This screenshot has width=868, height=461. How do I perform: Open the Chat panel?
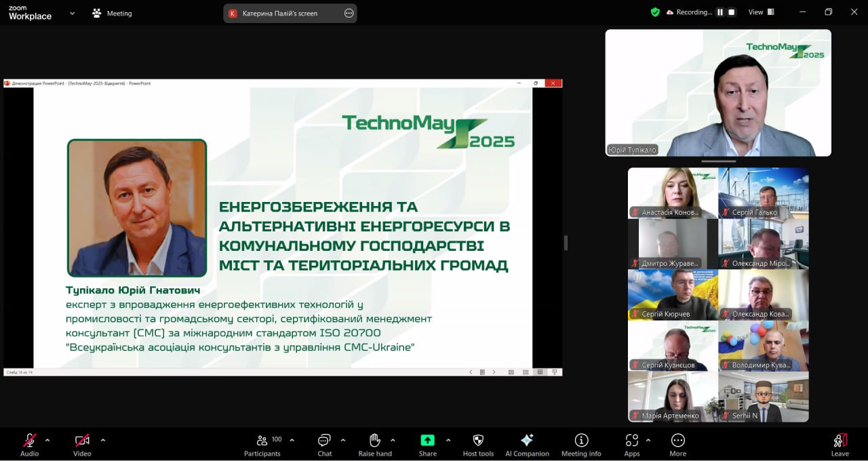[x=325, y=445]
